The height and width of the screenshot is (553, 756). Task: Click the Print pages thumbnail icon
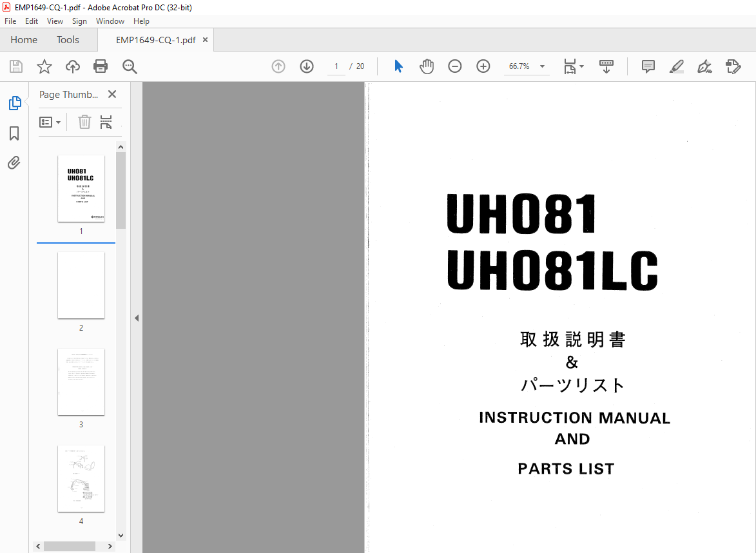click(x=106, y=122)
